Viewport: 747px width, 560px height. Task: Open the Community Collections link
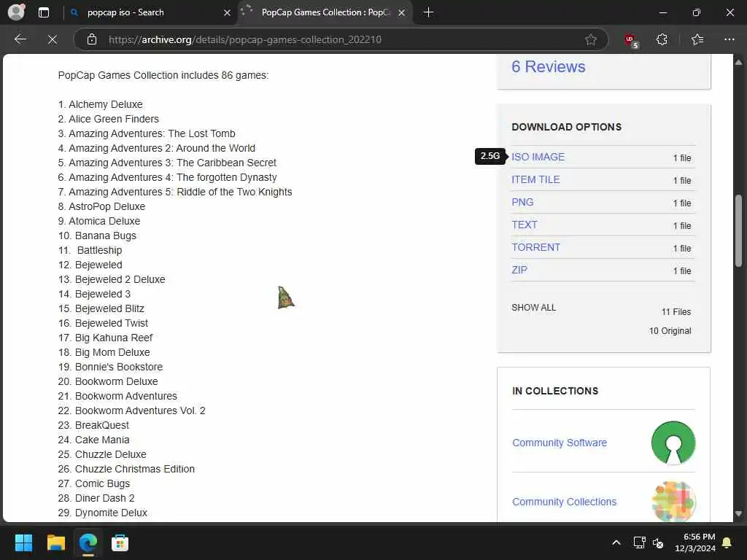(564, 502)
